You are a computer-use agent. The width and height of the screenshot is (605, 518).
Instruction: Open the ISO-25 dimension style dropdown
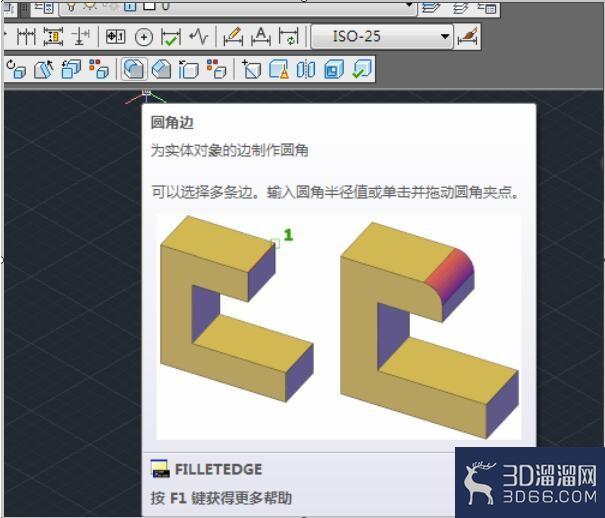382,37
